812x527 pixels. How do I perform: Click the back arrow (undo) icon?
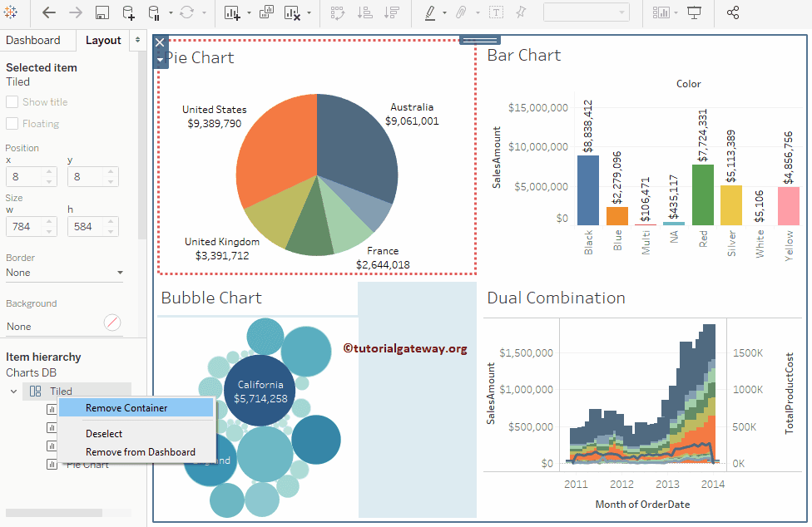coord(49,12)
